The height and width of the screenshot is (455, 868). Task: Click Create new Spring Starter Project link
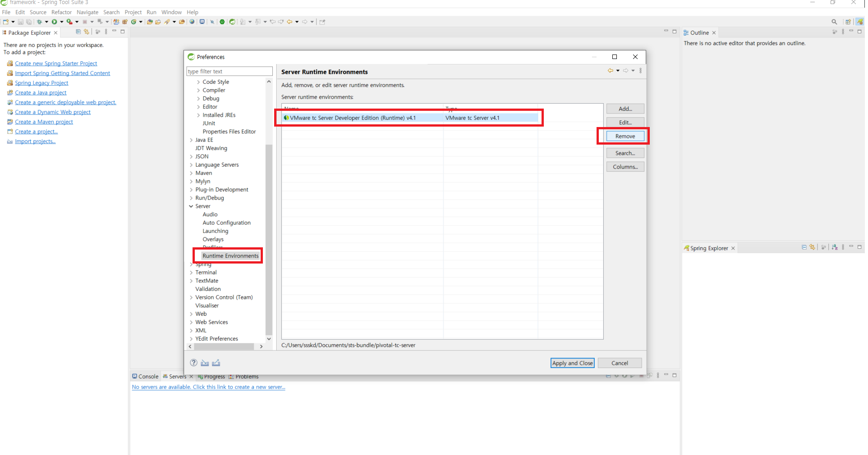tap(56, 64)
